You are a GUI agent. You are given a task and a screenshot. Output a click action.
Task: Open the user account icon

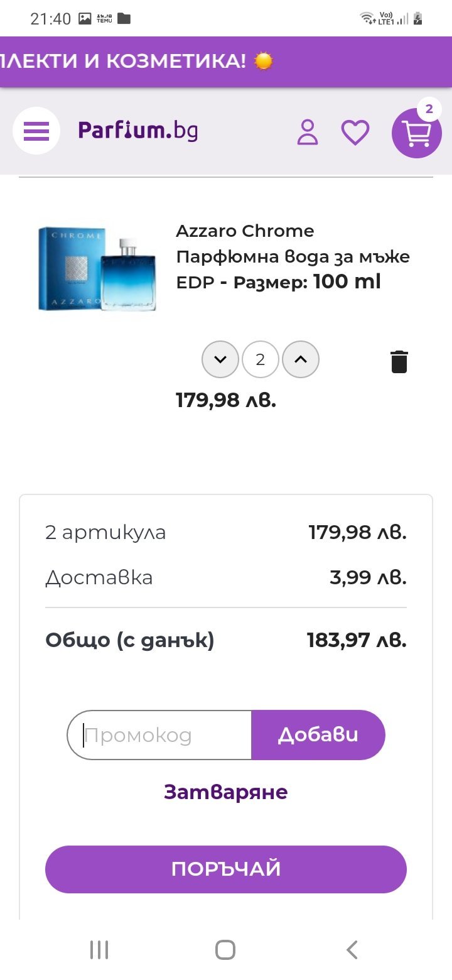tap(308, 132)
